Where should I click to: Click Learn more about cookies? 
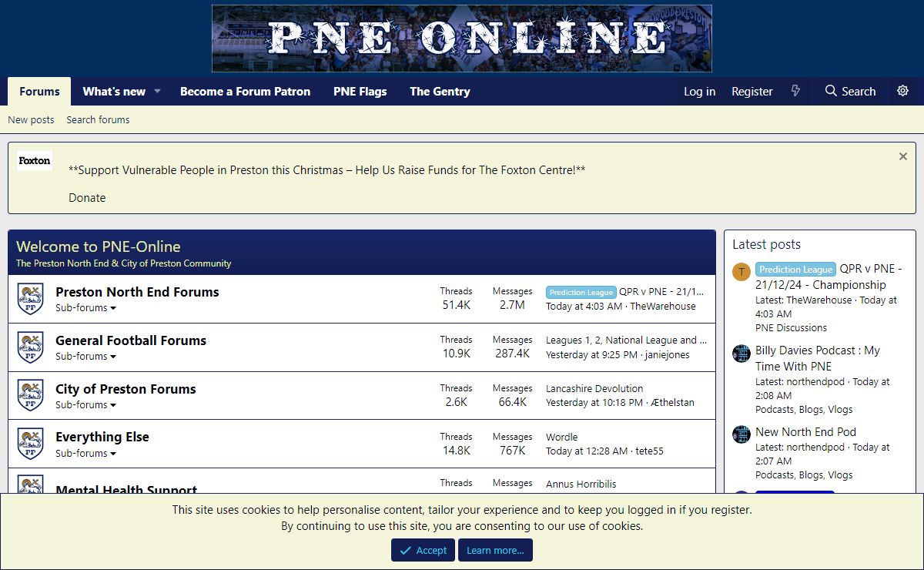(495, 550)
